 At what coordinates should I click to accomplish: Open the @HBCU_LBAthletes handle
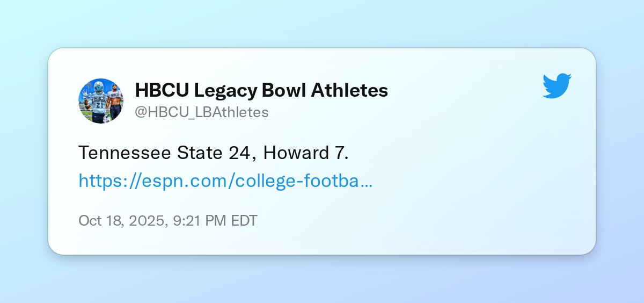(201, 112)
